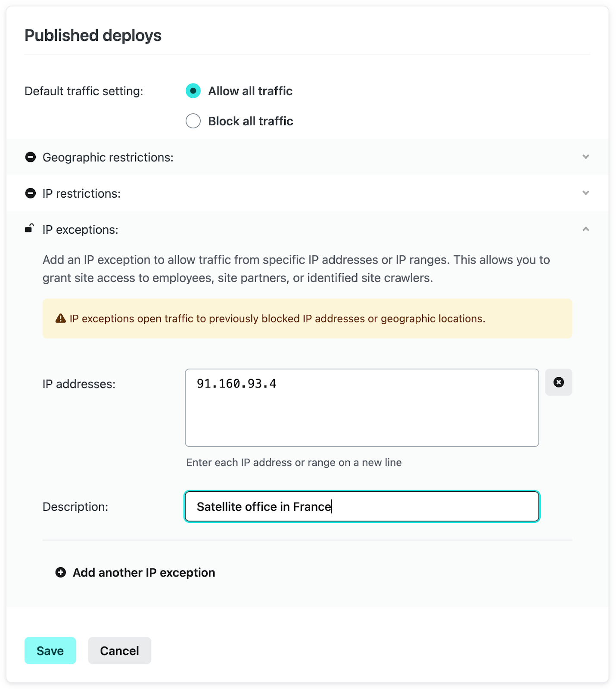Click the plus icon to add exception
Image resolution: width=616 pixels, height=689 pixels.
(x=61, y=572)
